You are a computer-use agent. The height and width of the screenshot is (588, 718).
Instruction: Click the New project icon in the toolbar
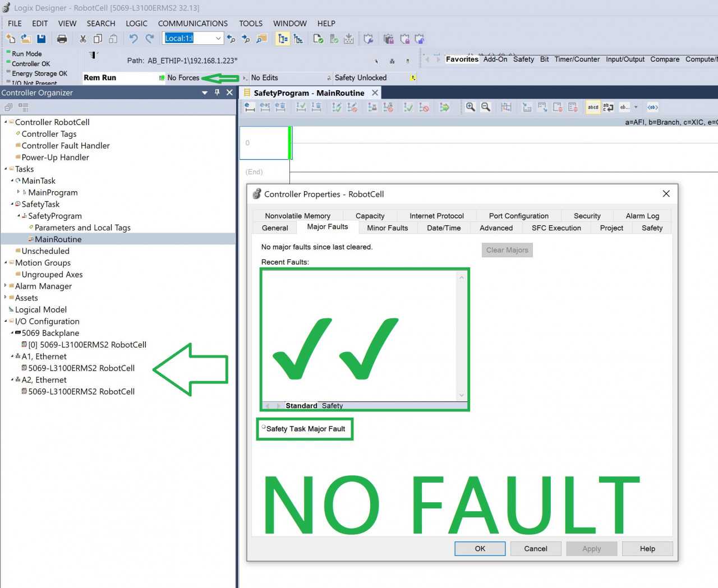coord(11,39)
